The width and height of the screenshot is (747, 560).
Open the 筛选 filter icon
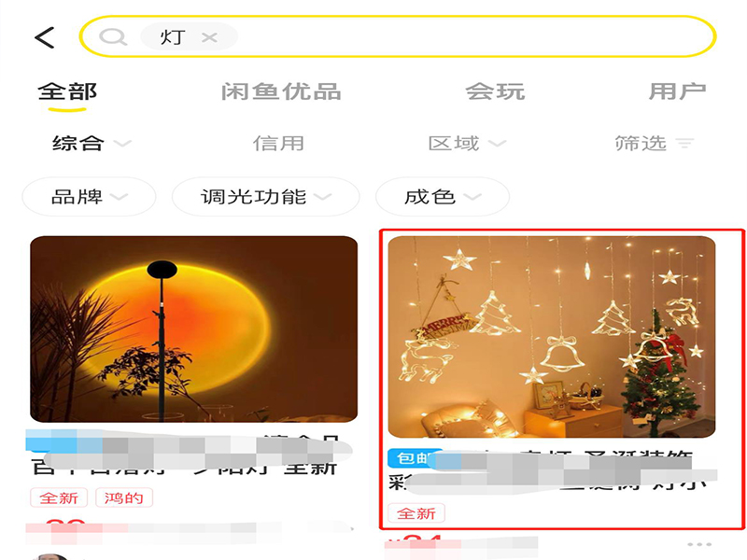pos(684,144)
